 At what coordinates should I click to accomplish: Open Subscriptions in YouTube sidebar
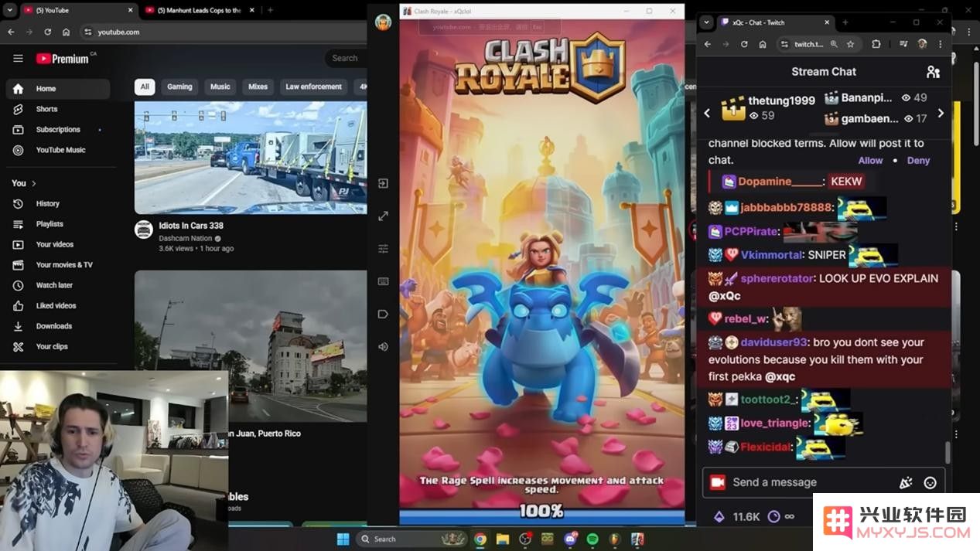[x=58, y=130]
